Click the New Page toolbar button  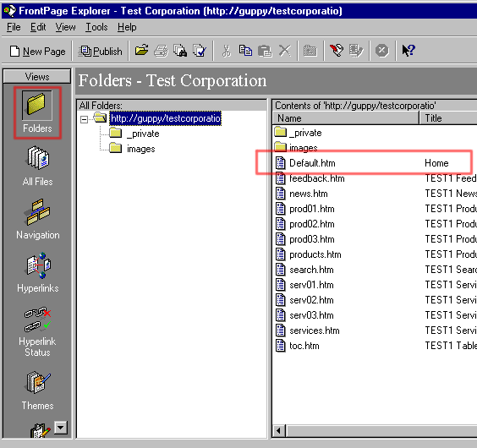click(x=38, y=51)
